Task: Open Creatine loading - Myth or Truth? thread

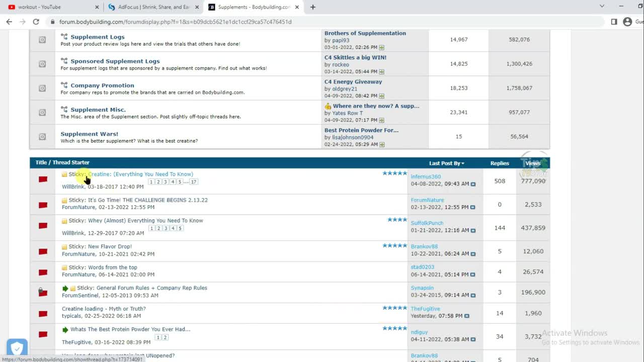Action: (x=104, y=309)
